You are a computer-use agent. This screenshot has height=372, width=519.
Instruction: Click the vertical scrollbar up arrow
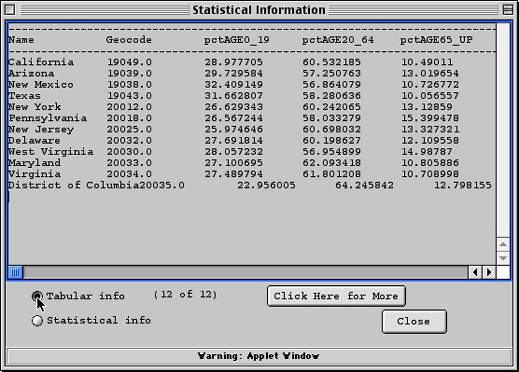503,244
